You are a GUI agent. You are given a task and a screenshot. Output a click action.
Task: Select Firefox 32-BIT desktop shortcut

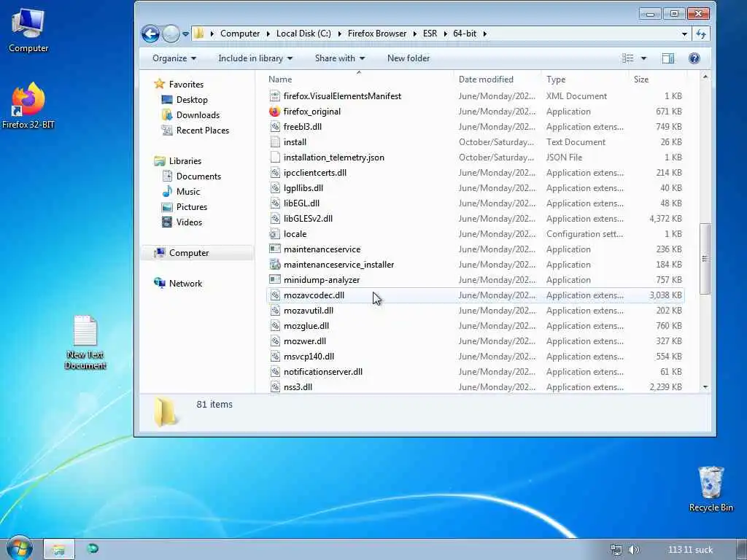[x=28, y=106]
